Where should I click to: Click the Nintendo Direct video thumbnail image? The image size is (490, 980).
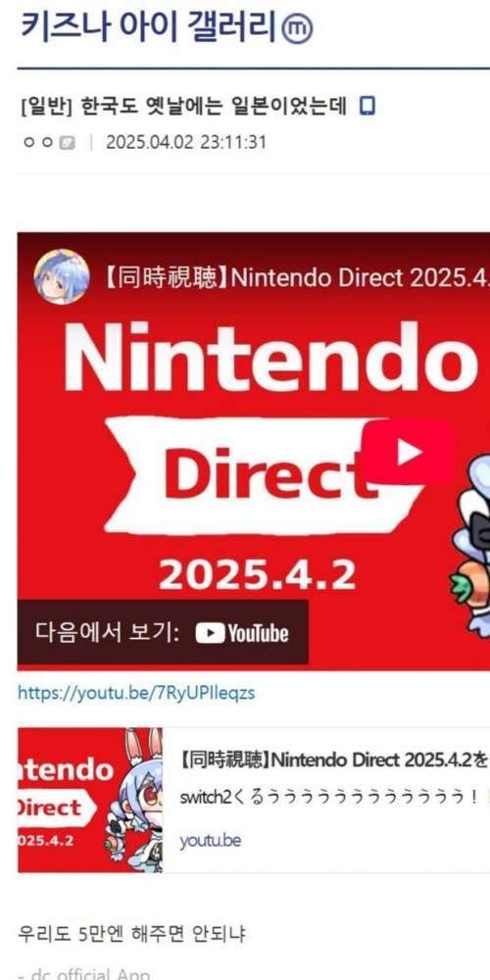click(254, 451)
